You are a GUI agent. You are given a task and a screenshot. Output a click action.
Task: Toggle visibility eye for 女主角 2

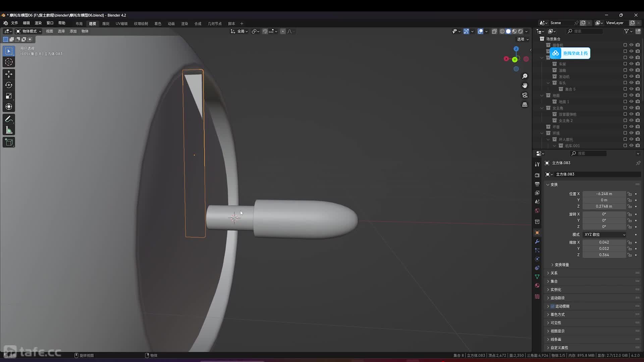631,120
